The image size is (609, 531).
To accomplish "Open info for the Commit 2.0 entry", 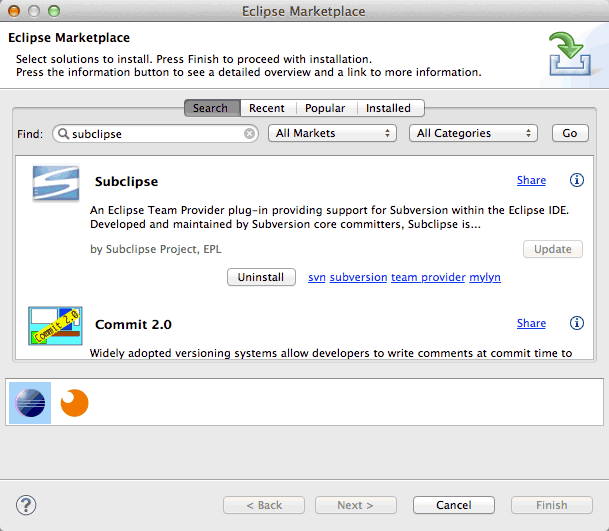I will [x=577, y=323].
